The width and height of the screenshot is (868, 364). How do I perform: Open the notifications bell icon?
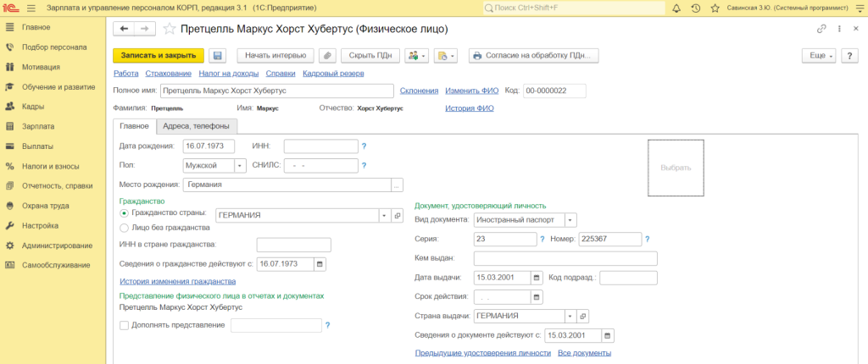point(676,8)
